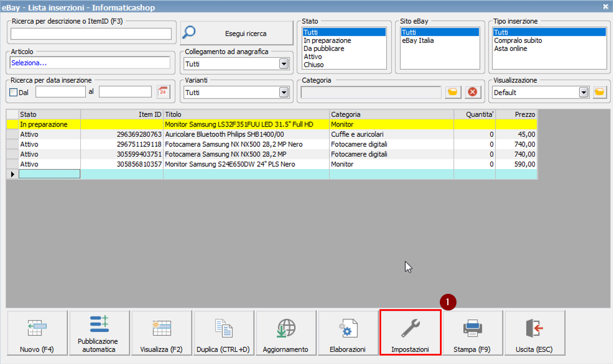Click price cell 45,00
The height and width of the screenshot is (364, 613).
(x=516, y=135)
